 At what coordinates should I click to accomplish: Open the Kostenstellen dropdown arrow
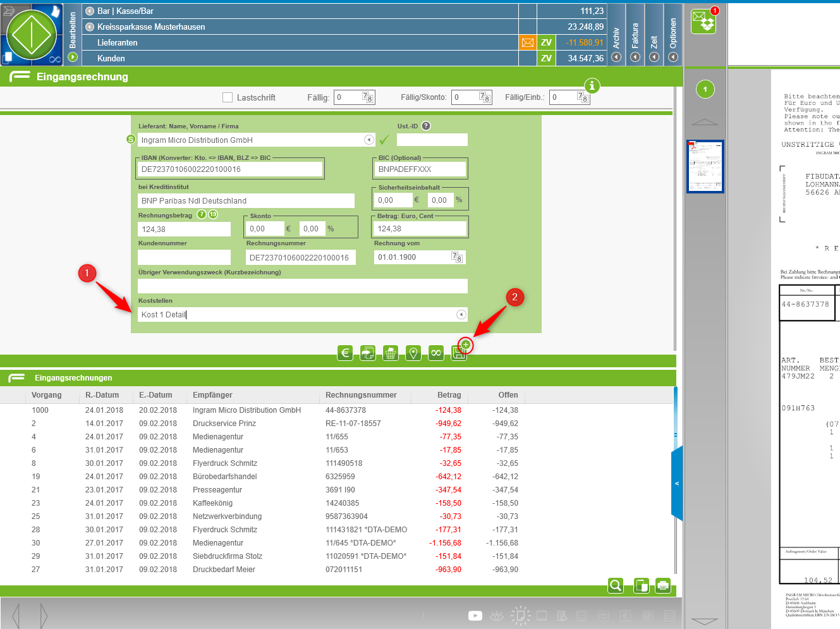pos(461,315)
